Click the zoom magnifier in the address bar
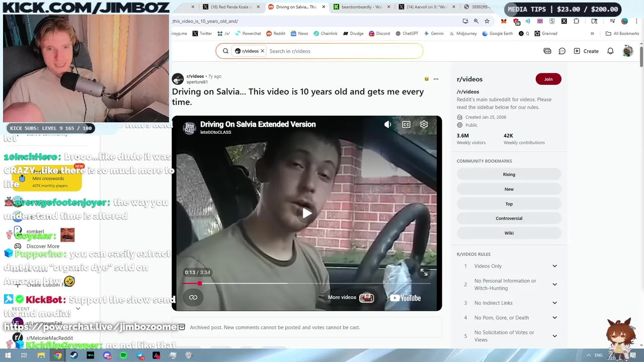The image size is (644, 362). [x=476, y=21]
